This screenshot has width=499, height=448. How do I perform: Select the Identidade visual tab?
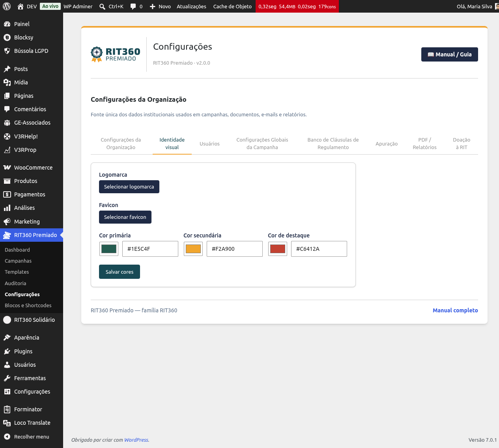[x=172, y=144]
